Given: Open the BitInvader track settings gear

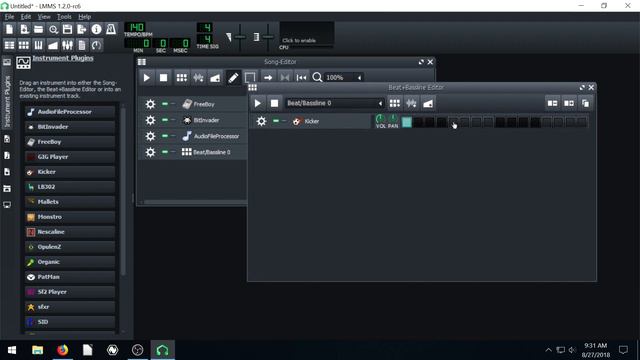Looking at the screenshot, I should click(x=150, y=120).
